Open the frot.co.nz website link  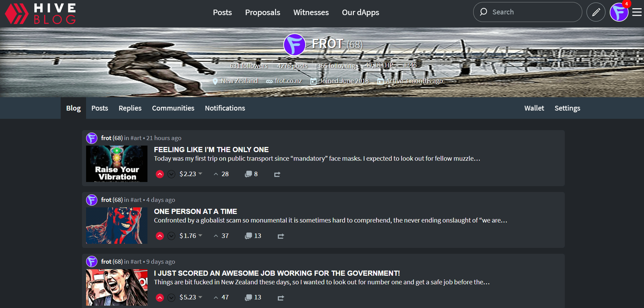point(288,81)
